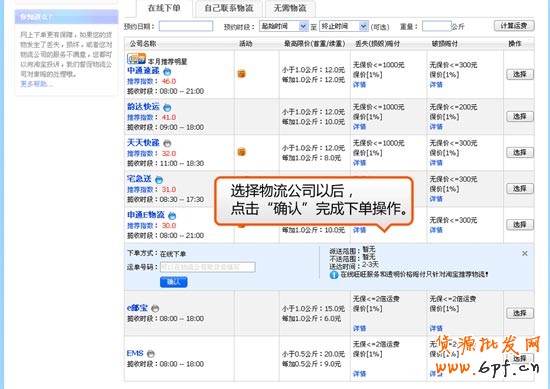The image size is (550, 389).
Task: Open the 自己联系物流 tab
Action: [229, 8]
